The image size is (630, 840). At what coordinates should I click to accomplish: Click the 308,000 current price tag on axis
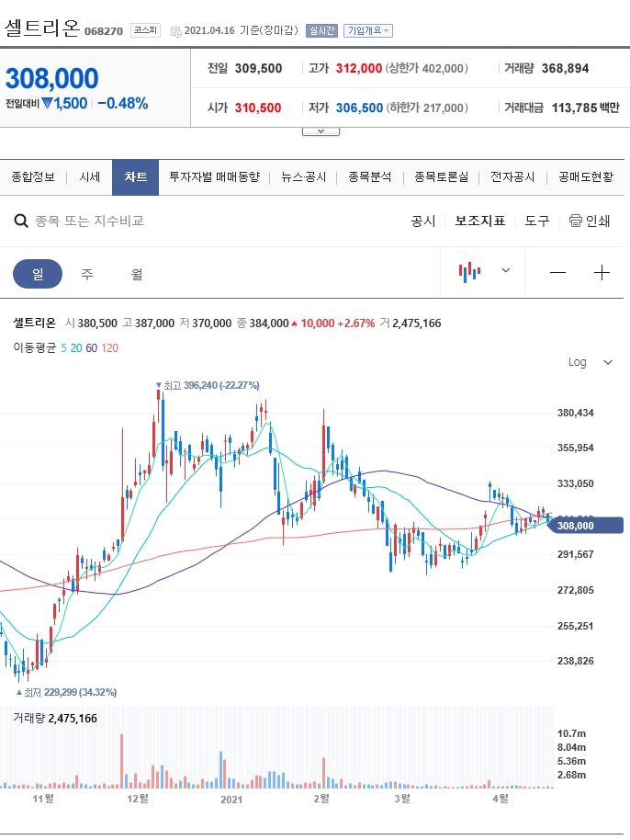pyautogui.click(x=587, y=526)
